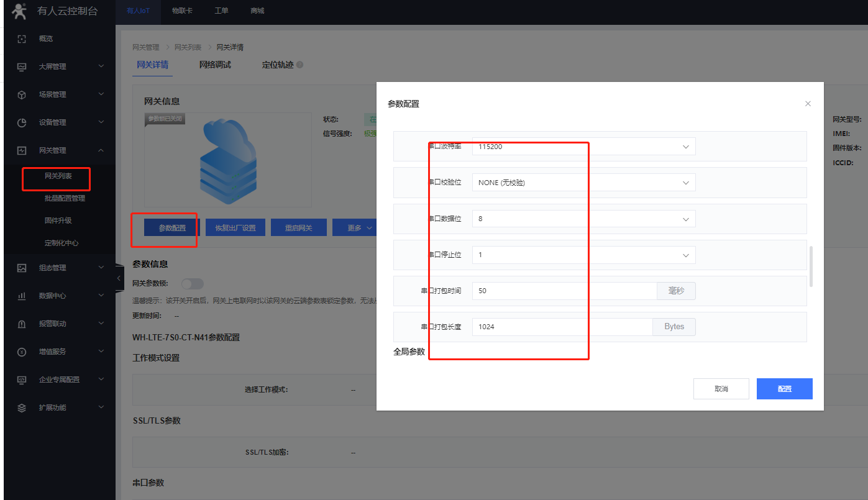Click the blue 配置 confirm button
Screen dimensions: 868x500
coord(784,389)
